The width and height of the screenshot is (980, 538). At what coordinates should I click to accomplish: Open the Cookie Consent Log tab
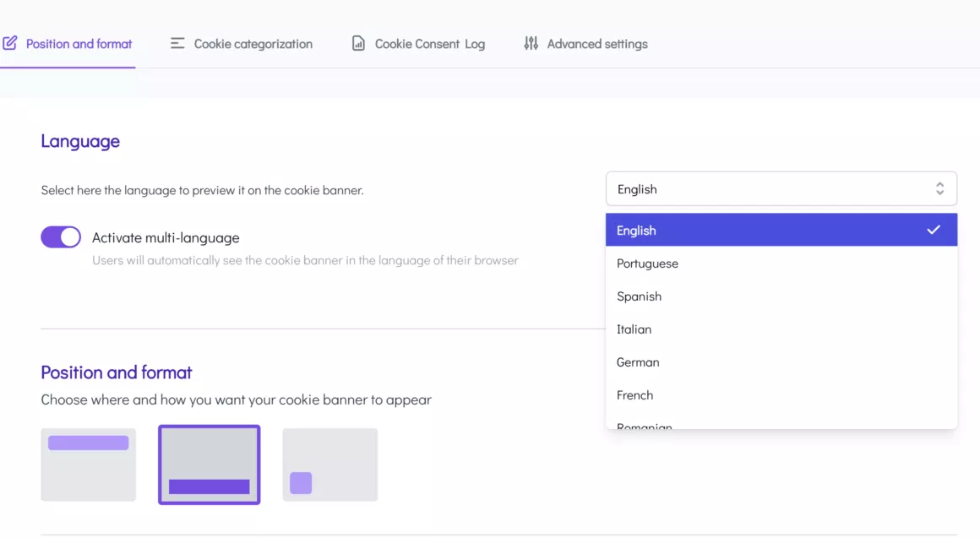tap(429, 44)
